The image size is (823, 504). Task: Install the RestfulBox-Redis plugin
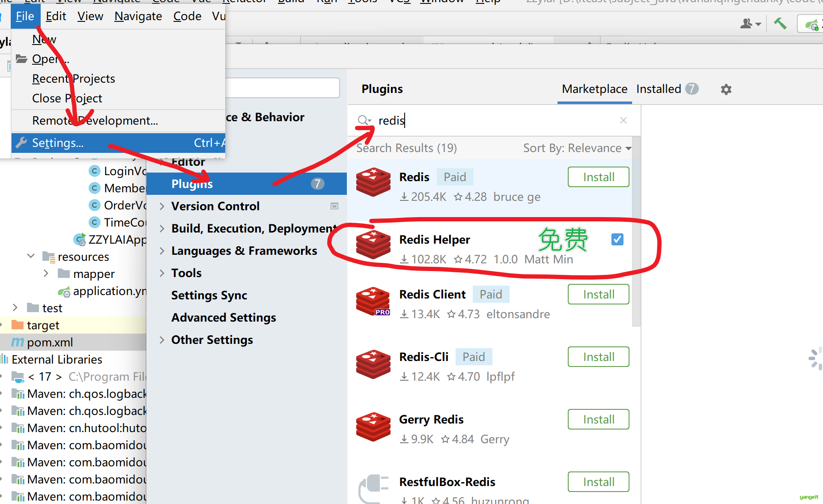tap(599, 482)
